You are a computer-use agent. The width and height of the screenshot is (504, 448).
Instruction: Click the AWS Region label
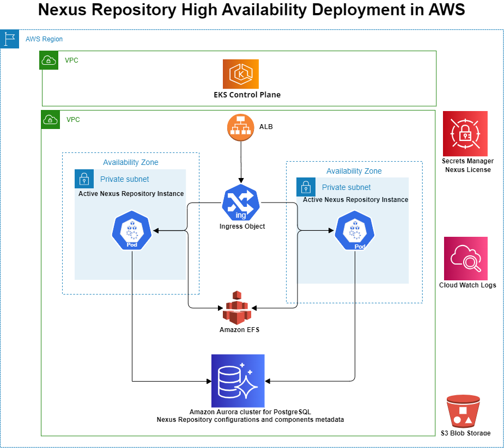(44, 39)
